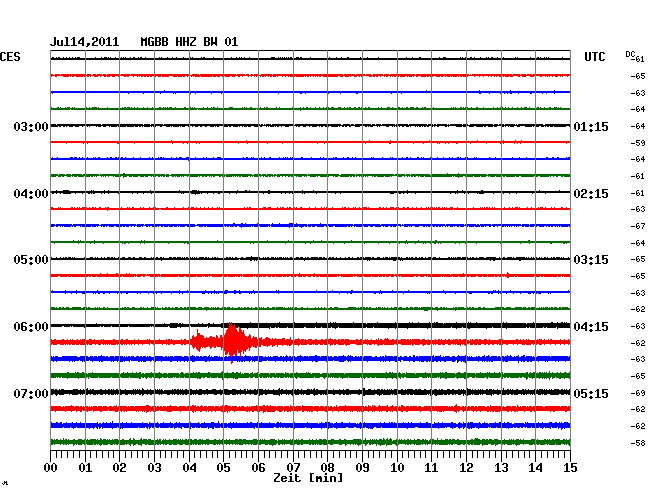This screenshot has height=494, width=650.
Task: Click the 02:15 UTC time label
Action: pyautogui.click(x=591, y=194)
